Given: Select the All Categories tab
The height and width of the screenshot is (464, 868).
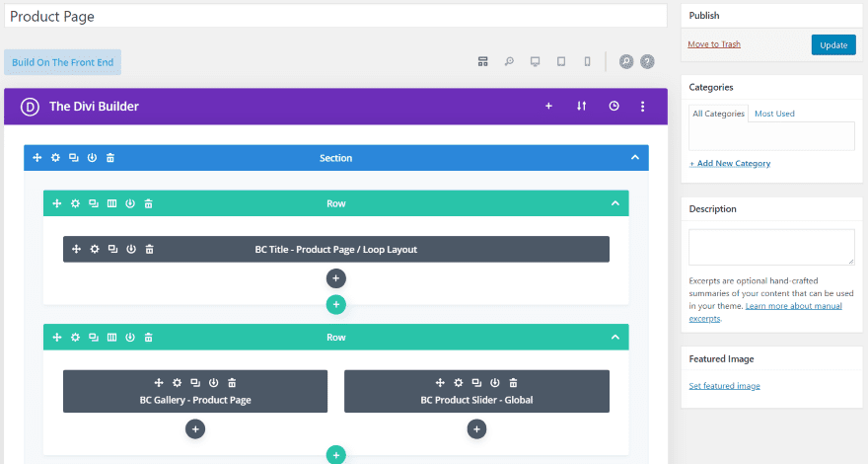Looking at the screenshot, I should point(718,114).
